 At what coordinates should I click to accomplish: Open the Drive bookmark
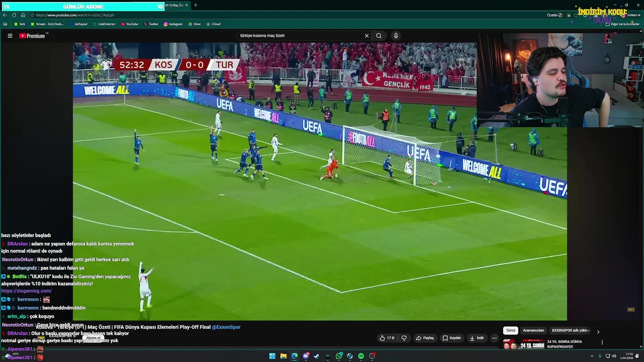click(194, 24)
